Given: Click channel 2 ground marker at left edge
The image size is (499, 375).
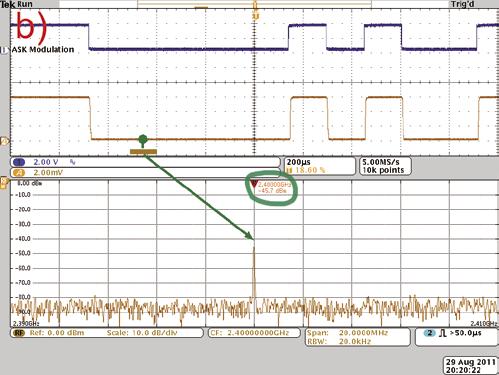Looking at the screenshot, I should point(4,141).
